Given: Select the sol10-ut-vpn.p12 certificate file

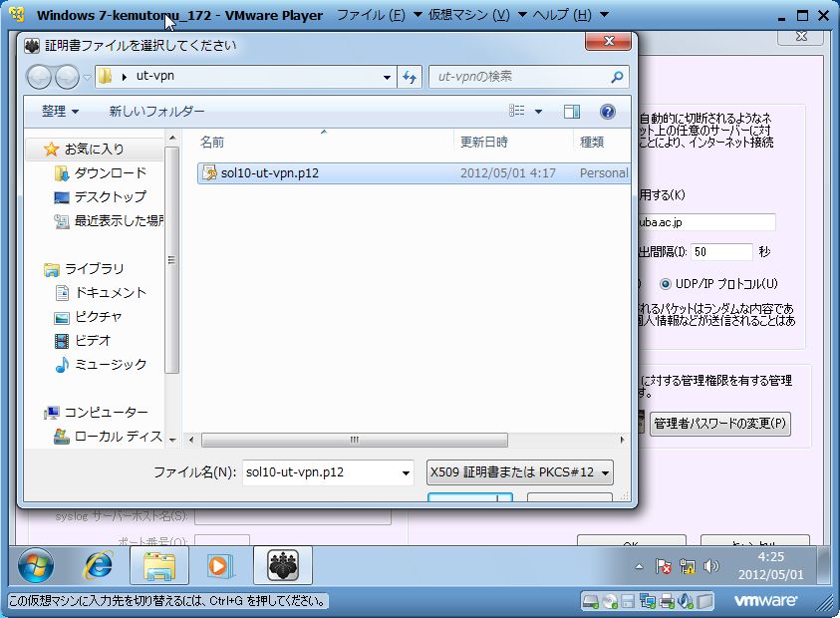Looking at the screenshot, I should [x=414, y=173].
